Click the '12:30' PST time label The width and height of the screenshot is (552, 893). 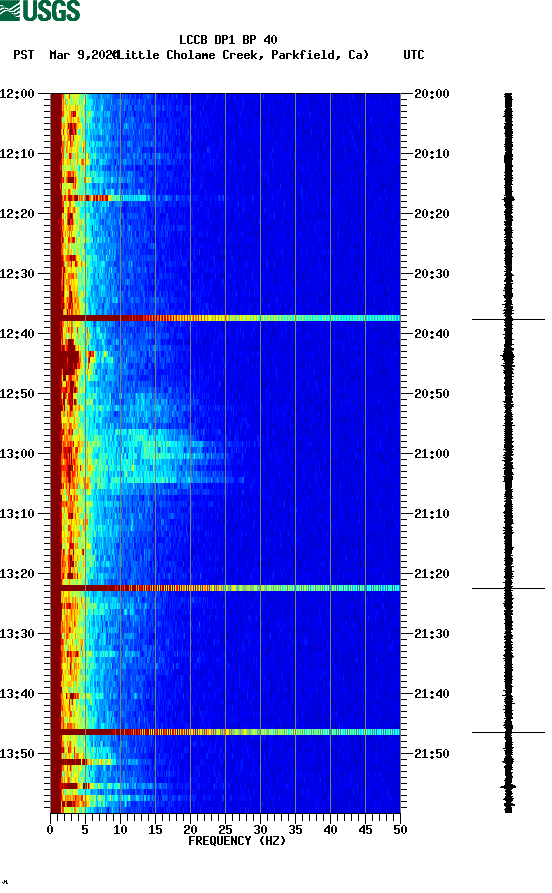coord(17,273)
